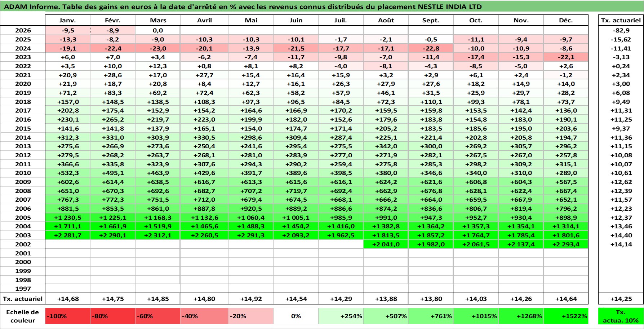The image size is (644, 329).
Task: Click the +507% green color scale swatch
Action: coord(386,316)
